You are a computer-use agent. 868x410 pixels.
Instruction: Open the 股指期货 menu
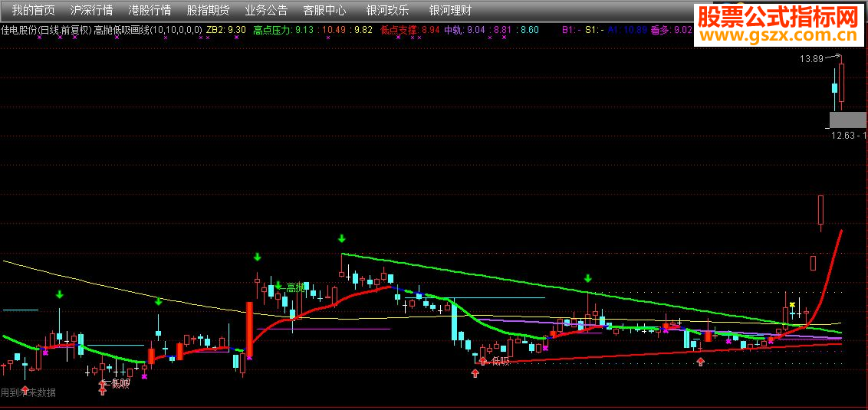[x=208, y=10]
